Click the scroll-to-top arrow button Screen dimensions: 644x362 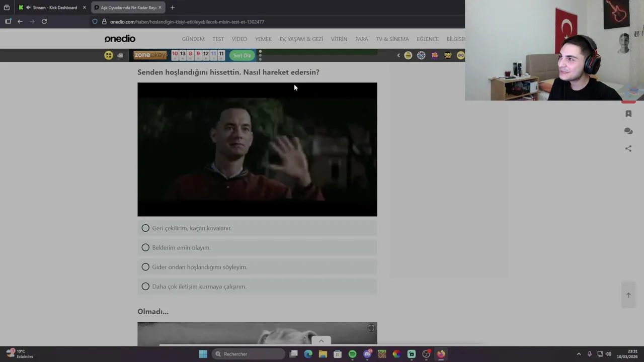point(628,295)
